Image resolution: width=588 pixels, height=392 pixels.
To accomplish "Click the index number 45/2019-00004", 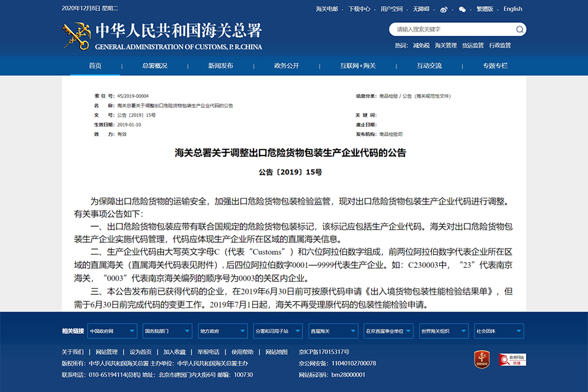I will point(133,96).
